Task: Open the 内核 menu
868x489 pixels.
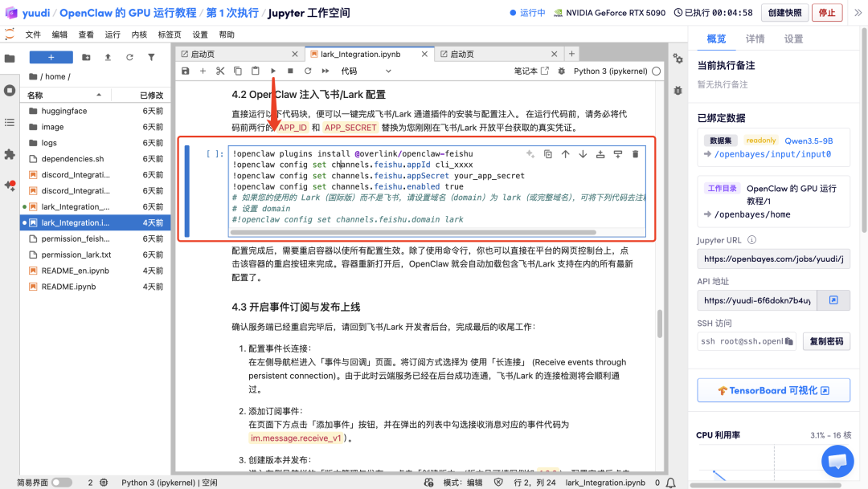Action: click(x=139, y=35)
